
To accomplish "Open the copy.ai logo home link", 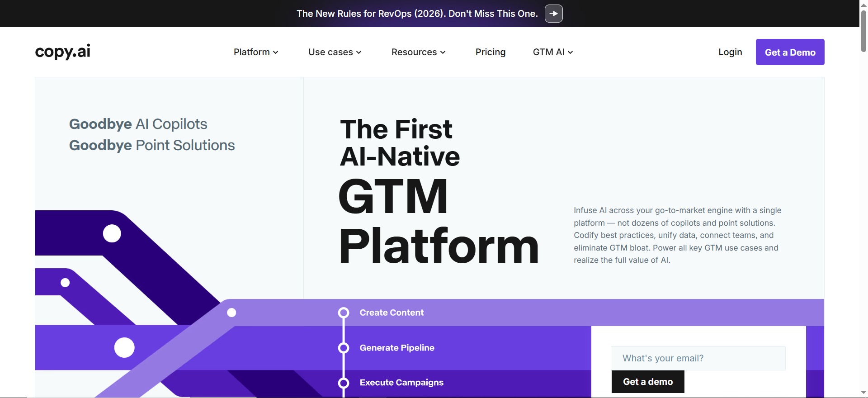I will click(x=63, y=52).
